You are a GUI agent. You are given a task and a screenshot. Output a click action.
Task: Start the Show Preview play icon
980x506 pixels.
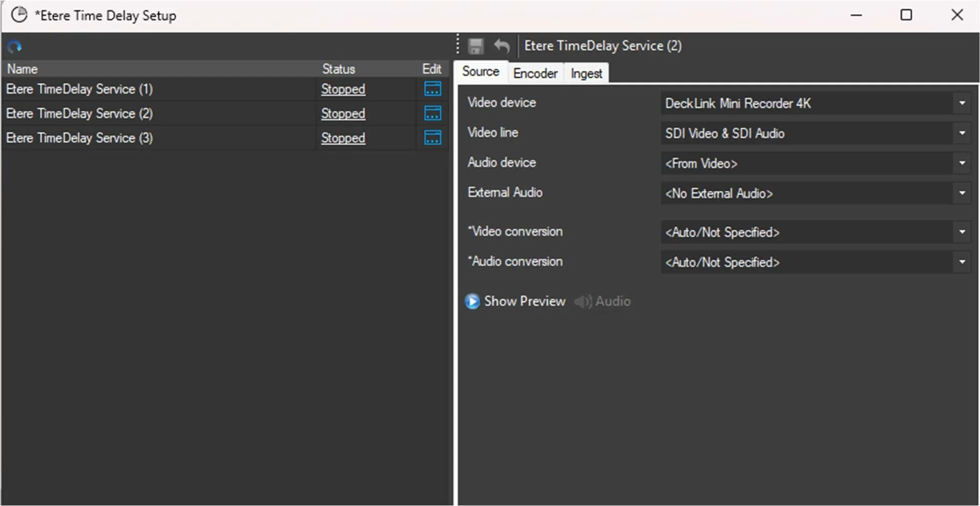click(x=472, y=301)
